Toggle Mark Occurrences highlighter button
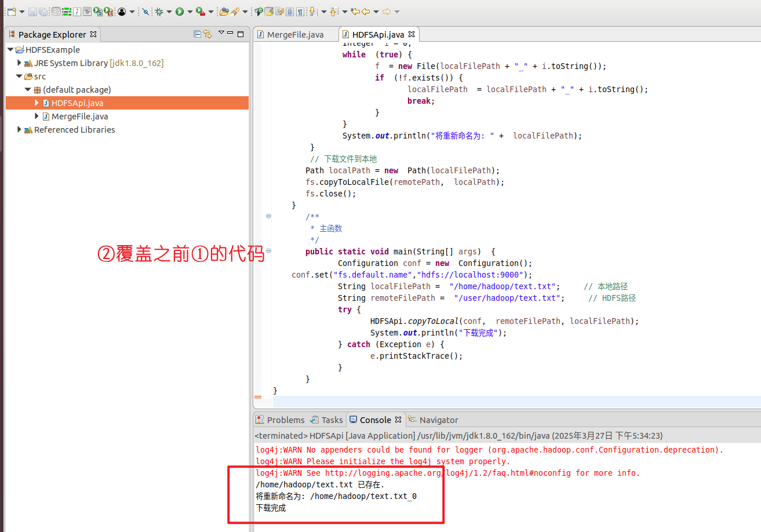This screenshot has height=532, width=761. (269, 11)
